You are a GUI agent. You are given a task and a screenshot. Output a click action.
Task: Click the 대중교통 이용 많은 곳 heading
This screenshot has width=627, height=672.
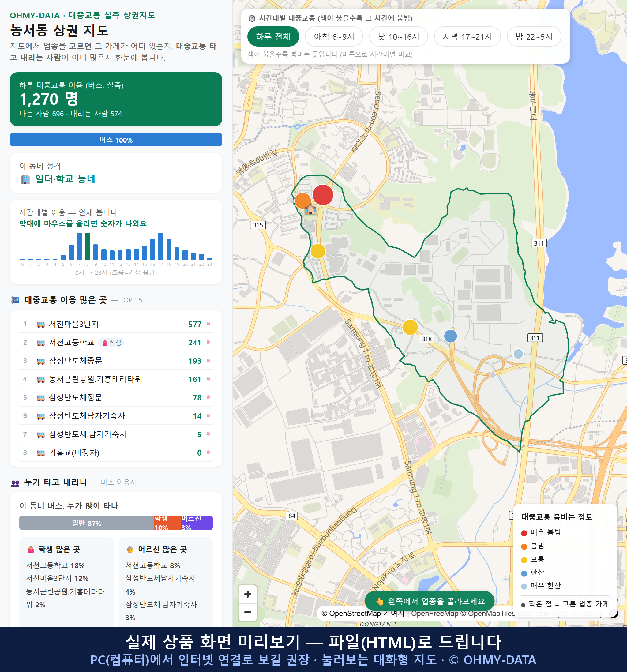point(66,300)
